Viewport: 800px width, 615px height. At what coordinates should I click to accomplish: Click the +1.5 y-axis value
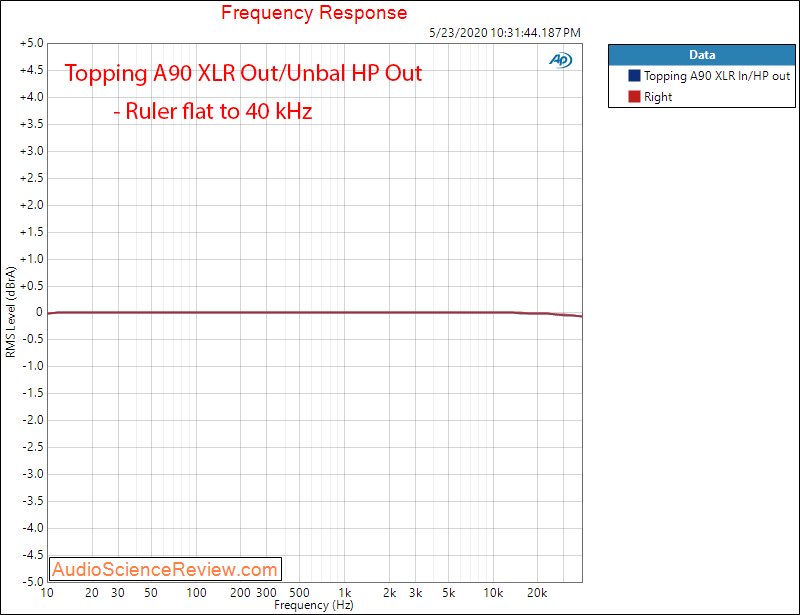point(32,232)
